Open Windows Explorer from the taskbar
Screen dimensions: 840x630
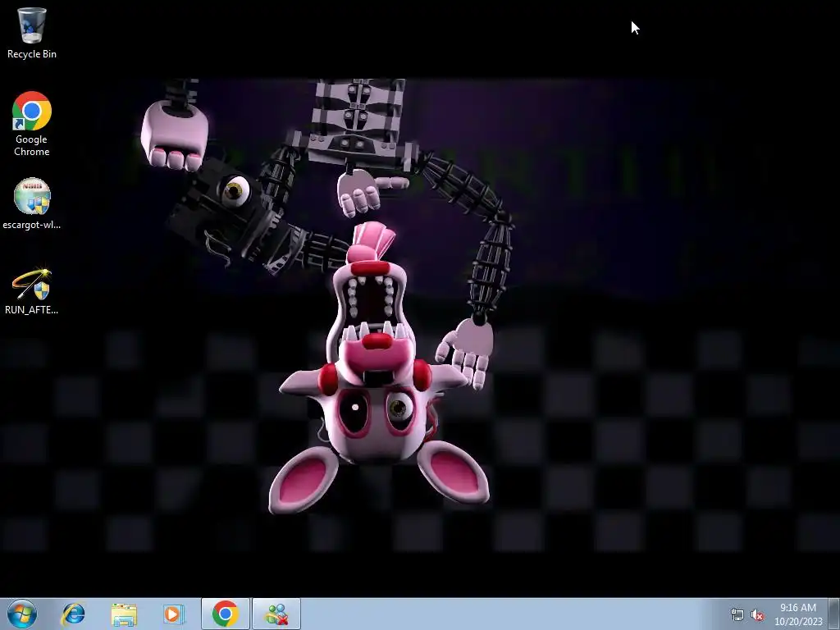tap(124, 614)
